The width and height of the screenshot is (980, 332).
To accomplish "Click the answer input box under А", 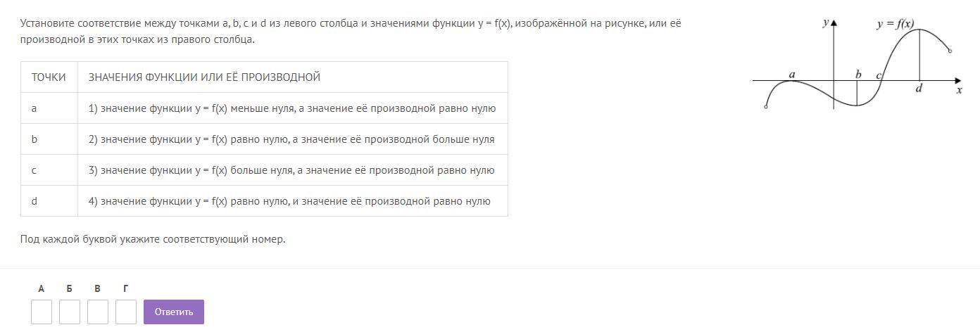I will tap(42, 312).
